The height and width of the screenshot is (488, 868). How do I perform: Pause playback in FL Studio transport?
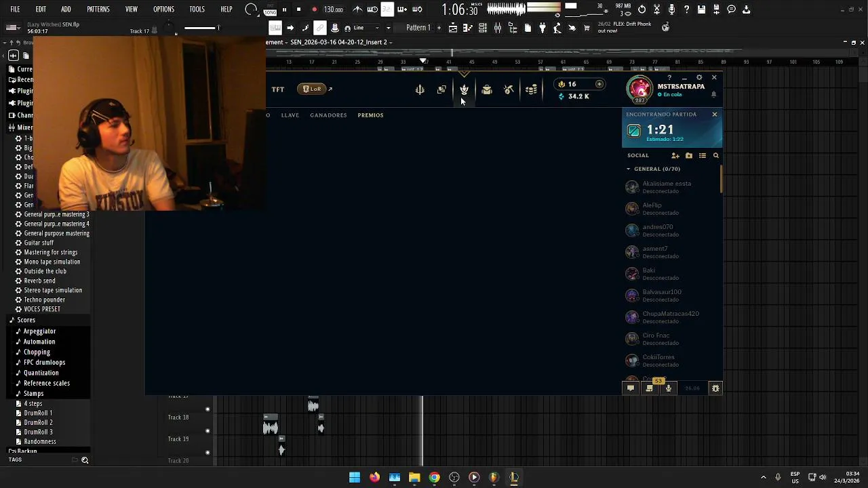pyautogui.click(x=284, y=9)
